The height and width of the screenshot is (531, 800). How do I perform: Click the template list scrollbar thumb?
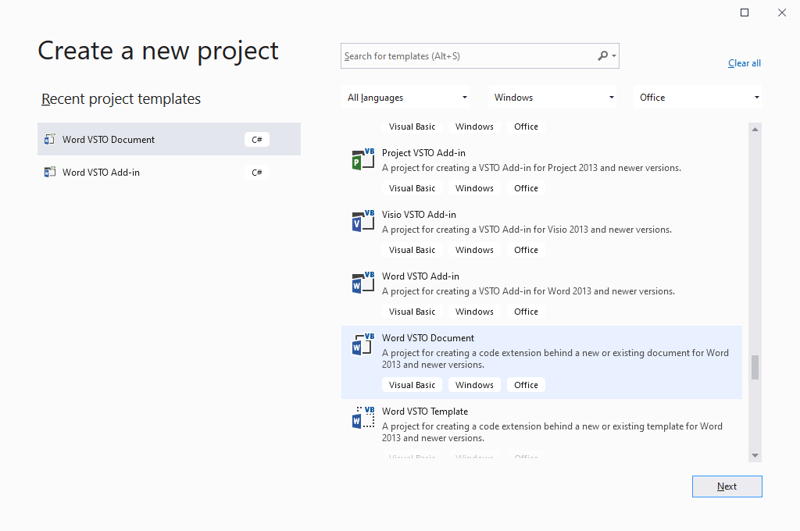click(x=755, y=367)
